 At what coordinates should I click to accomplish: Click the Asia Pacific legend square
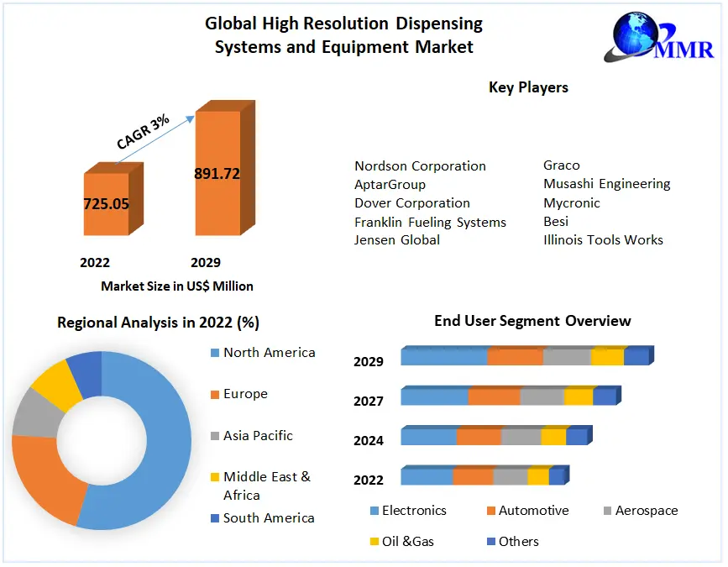coord(215,436)
